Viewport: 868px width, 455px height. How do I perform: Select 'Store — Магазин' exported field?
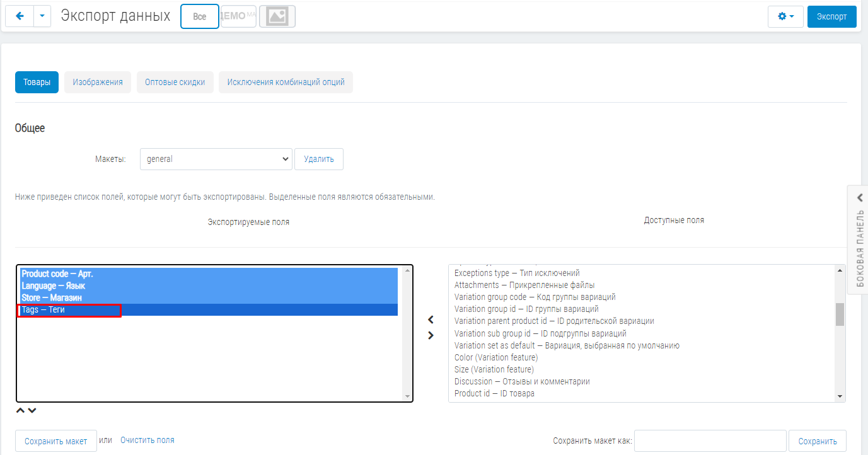(x=209, y=298)
